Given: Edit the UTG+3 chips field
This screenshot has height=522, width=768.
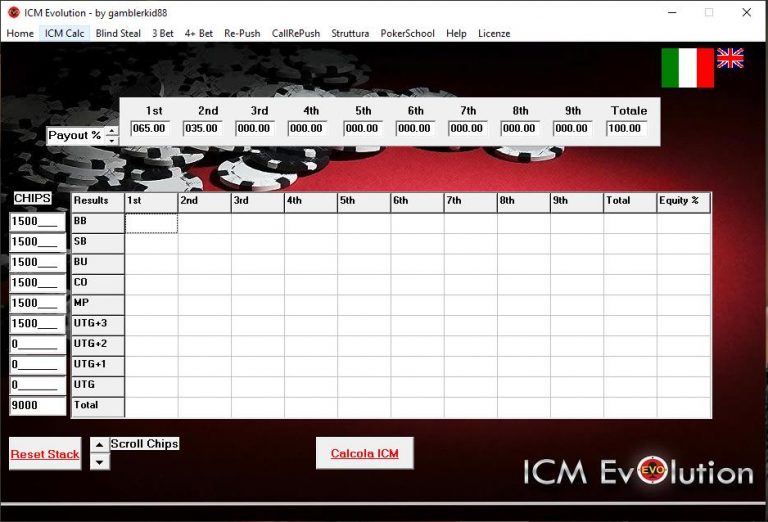Looking at the screenshot, I should pyautogui.click(x=38, y=324).
